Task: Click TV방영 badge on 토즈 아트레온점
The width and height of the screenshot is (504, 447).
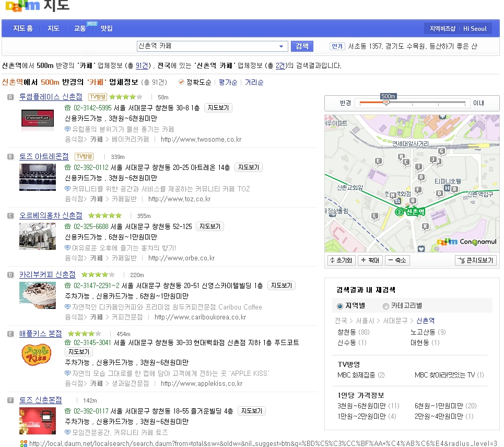Action: [x=84, y=156]
